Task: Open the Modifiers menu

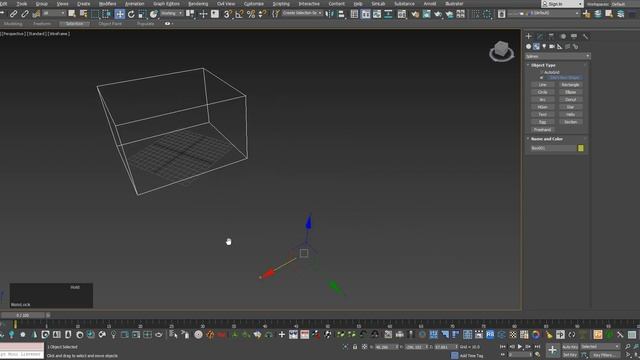Action: pos(108,4)
